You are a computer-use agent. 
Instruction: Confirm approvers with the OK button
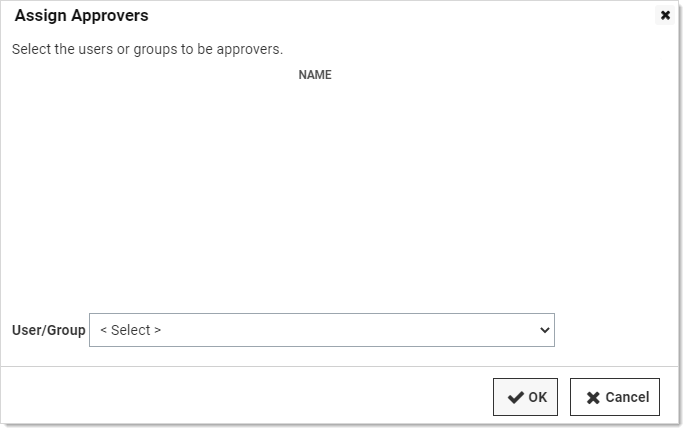click(525, 397)
